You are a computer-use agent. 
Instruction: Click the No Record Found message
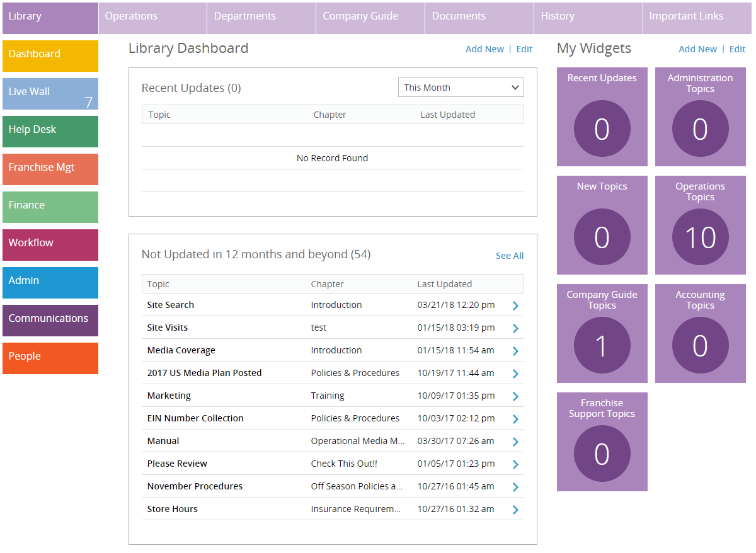tap(333, 158)
